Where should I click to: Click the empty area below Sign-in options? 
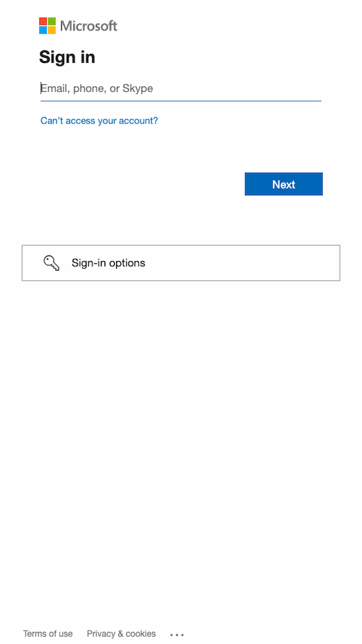(181, 436)
